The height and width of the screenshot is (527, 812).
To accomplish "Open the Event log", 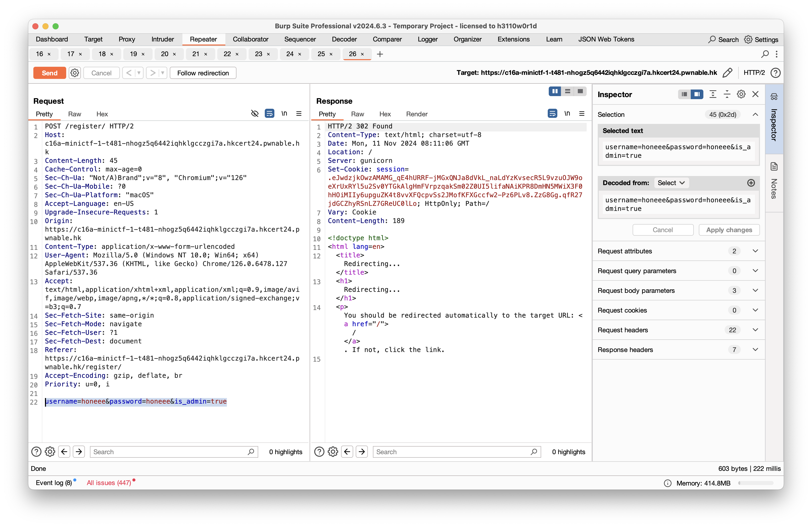I will tap(54, 482).
